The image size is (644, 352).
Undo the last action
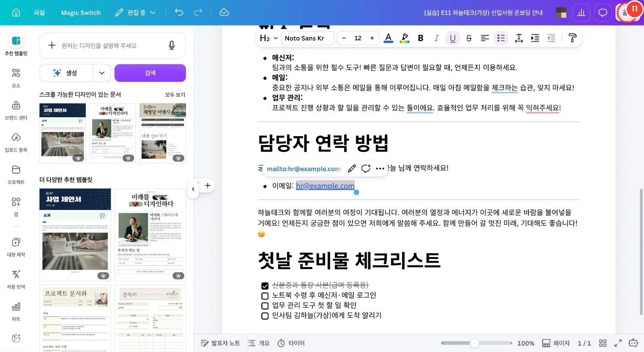[x=179, y=12]
